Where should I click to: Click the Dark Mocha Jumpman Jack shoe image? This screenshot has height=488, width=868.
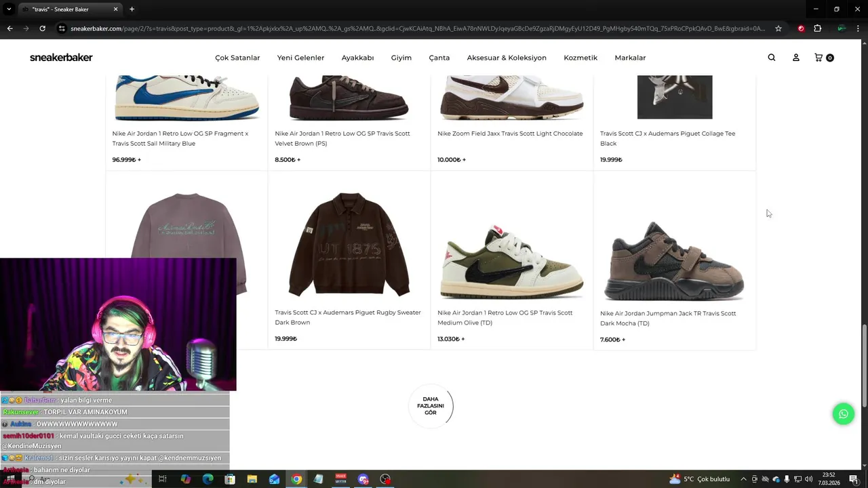pyautogui.click(x=674, y=261)
